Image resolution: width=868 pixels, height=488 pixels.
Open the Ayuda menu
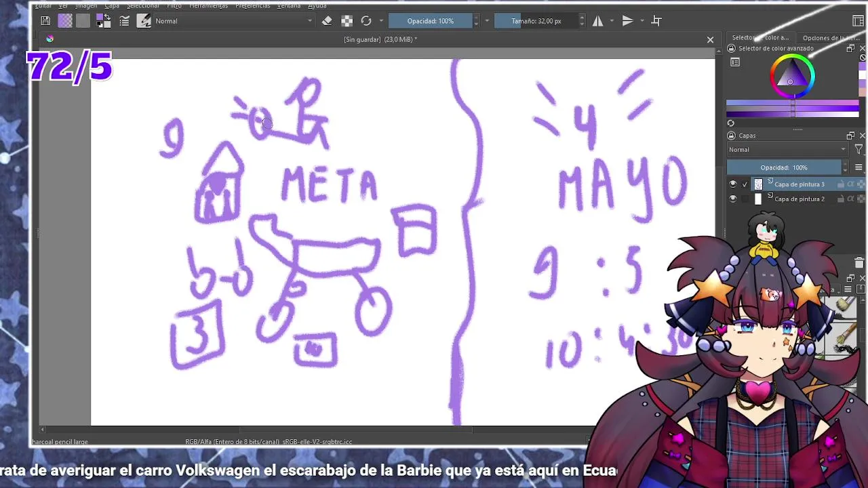317,5
